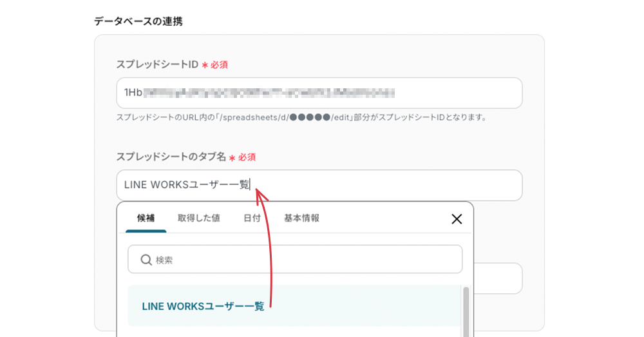Click the helper text about the spreadsheet URL
The height and width of the screenshot is (337, 644).
point(301,118)
